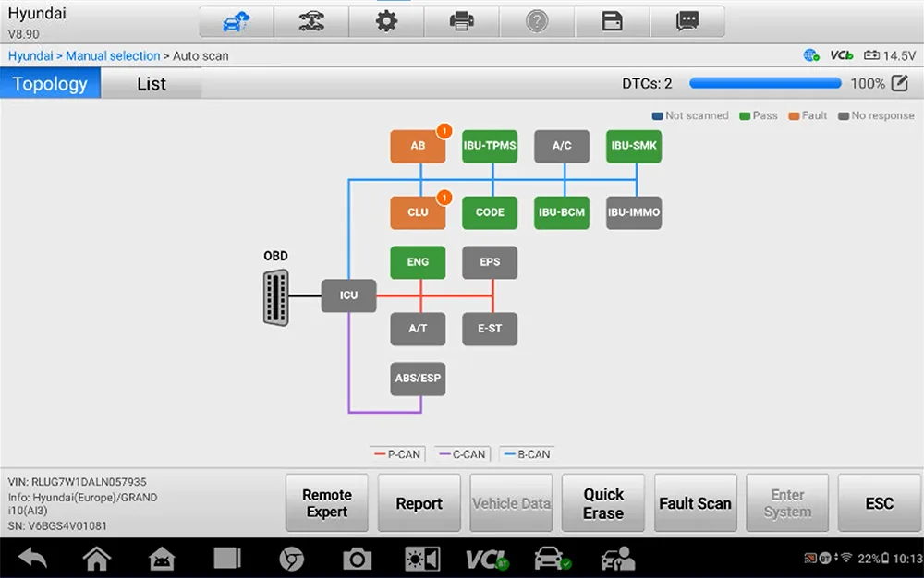The height and width of the screenshot is (578, 924).
Task: Click the scan progress bar
Action: (x=765, y=84)
